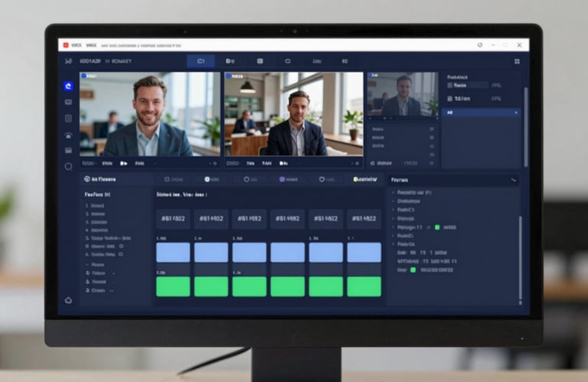Click the blue badge on the first video feed
Screen dimensions: 588x382
(83, 76)
